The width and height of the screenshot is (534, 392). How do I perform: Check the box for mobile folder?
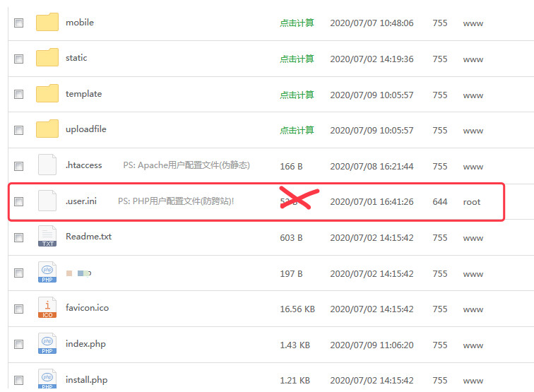tap(19, 23)
